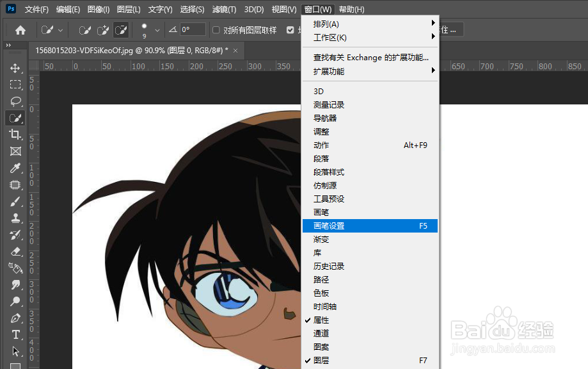Screen dimensions: 588x369
Task: Select the Horizontal Type tool
Action: pyautogui.click(x=15, y=334)
